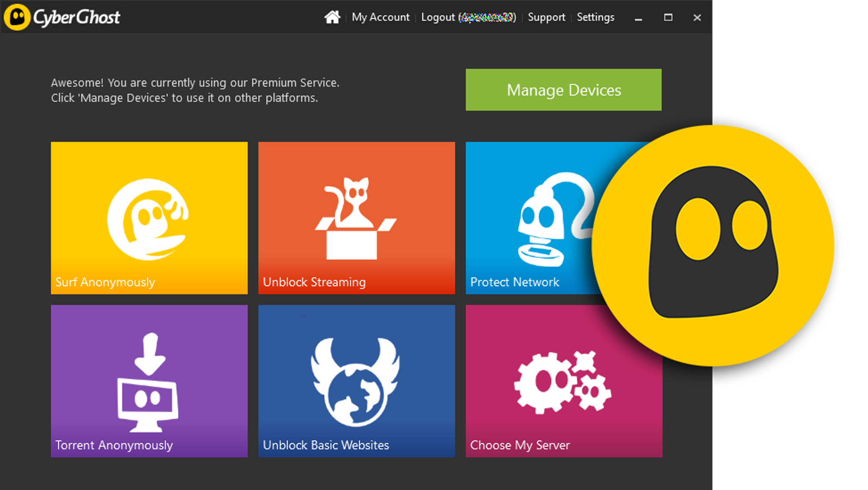Image resolution: width=868 pixels, height=490 pixels.
Task: Open the Unblock Basic Websites tile
Action: 357,381
